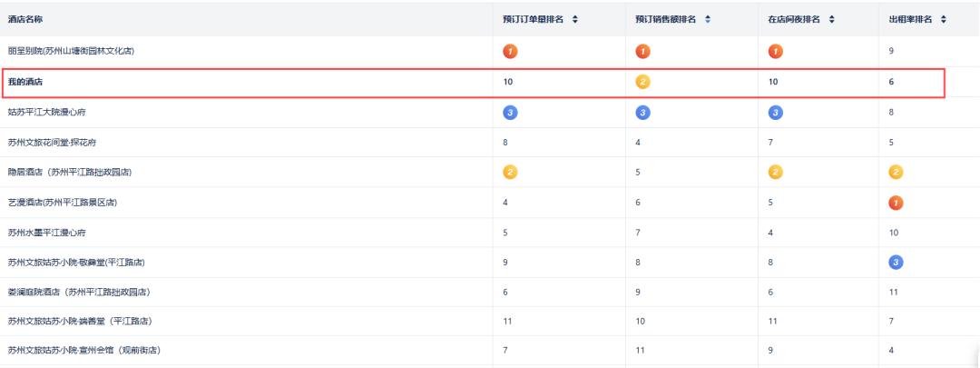Select the 苏州文旅花间堂·探花府 hotel name
This screenshot has width=980, height=368.
[52, 142]
